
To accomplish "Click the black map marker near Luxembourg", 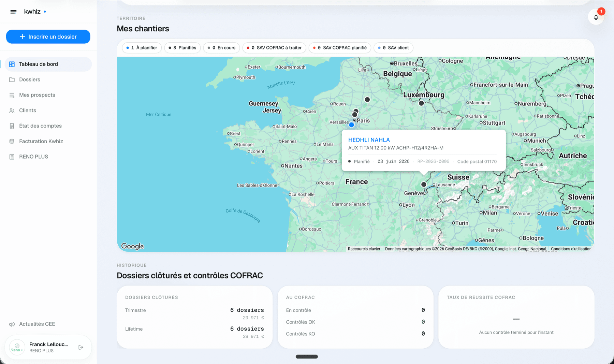I will [421, 103].
